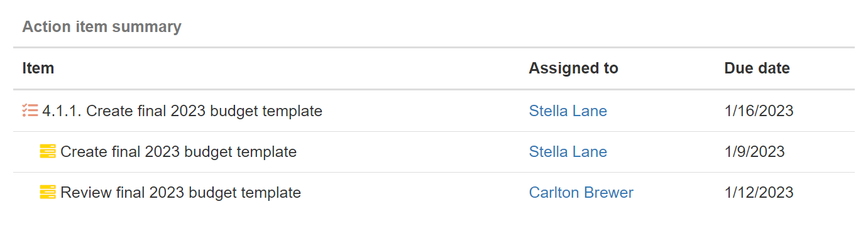Image resolution: width=868 pixels, height=226 pixels.
Task: Select the 1/12/2023 due date cell
Action: click(759, 192)
